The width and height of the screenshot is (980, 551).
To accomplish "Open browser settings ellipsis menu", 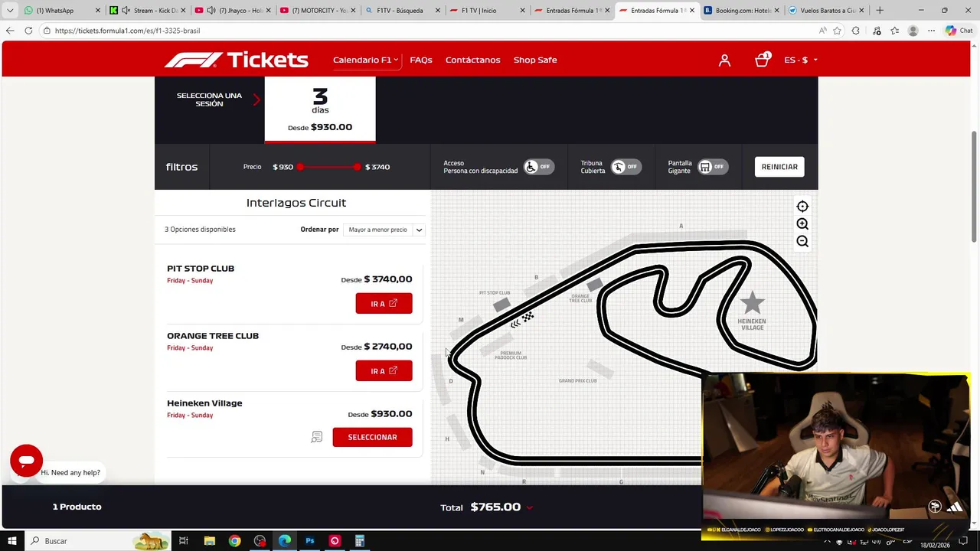I will pyautogui.click(x=931, y=31).
